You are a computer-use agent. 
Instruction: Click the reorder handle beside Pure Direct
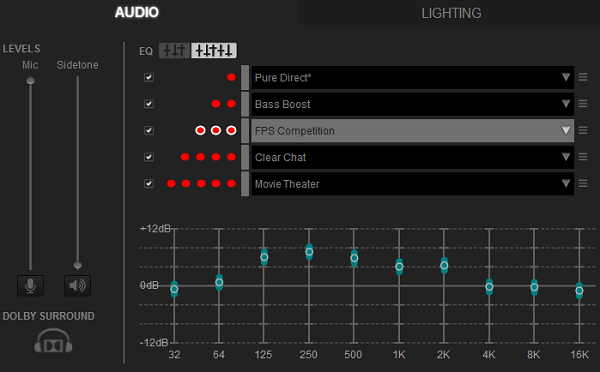(x=583, y=77)
